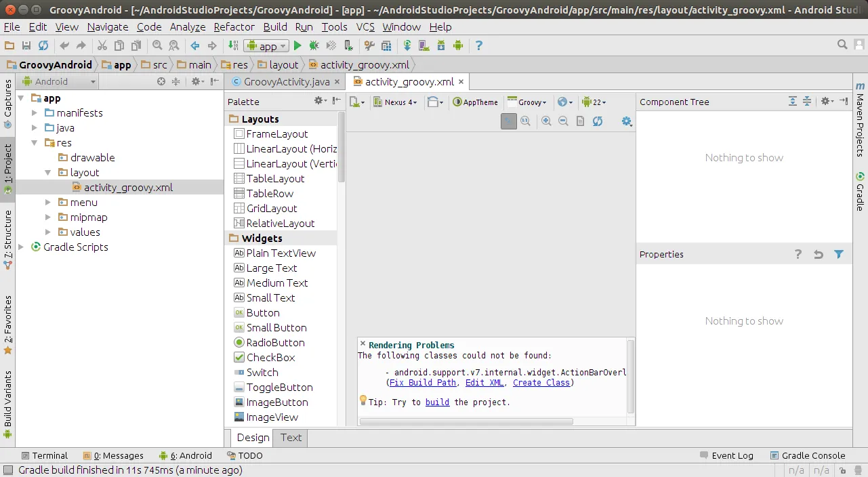Filter properties in the Properties panel
Screen dimensions: 868x477
click(x=839, y=254)
